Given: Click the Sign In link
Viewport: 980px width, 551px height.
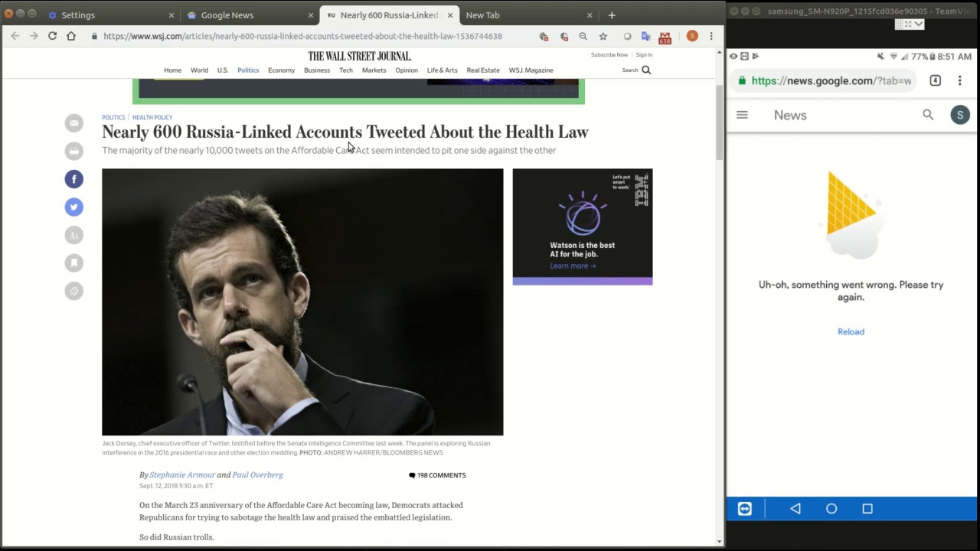Looking at the screenshot, I should [644, 55].
